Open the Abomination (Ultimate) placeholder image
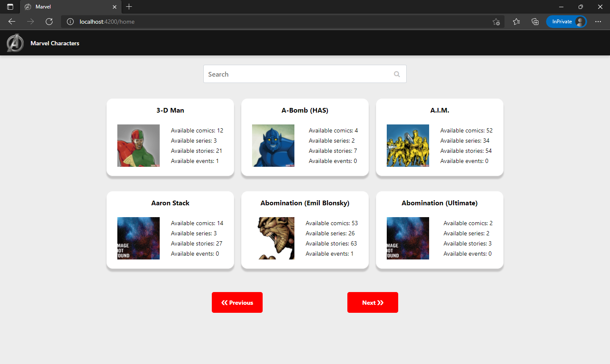610x364 pixels. 408,238
